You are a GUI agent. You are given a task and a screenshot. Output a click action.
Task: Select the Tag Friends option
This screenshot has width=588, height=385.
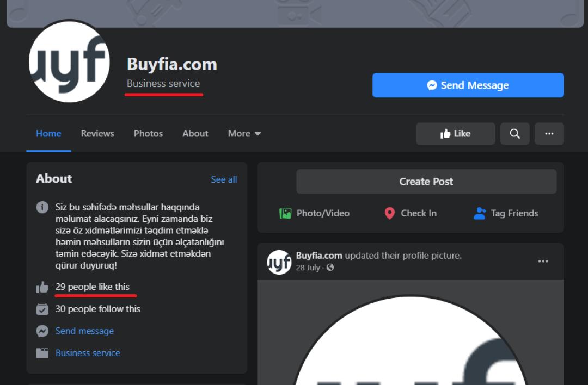(506, 214)
